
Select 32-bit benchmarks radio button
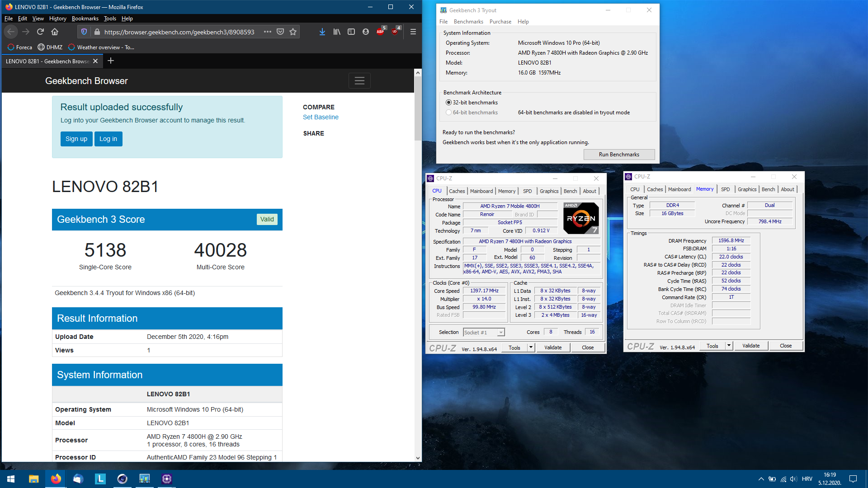pos(448,103)
